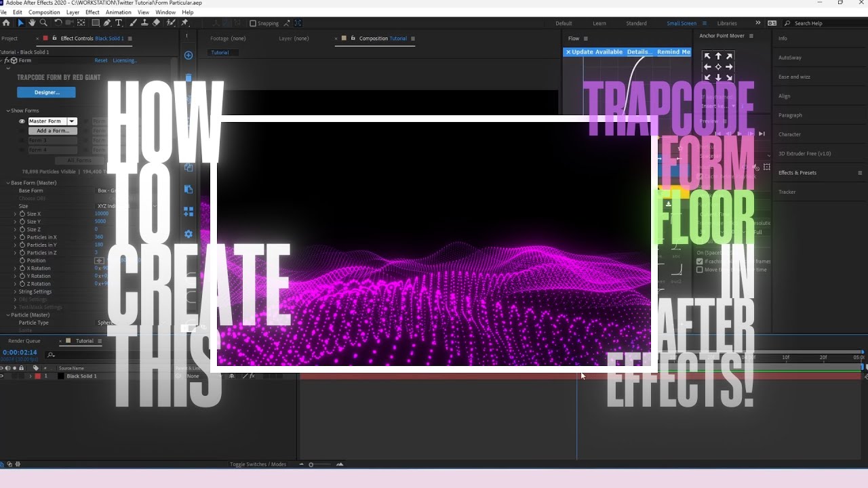Image resolution: width=868 pixels, height=488 pixels.
Task: Open the Master Form dropdown arrow
Action: 71,121
